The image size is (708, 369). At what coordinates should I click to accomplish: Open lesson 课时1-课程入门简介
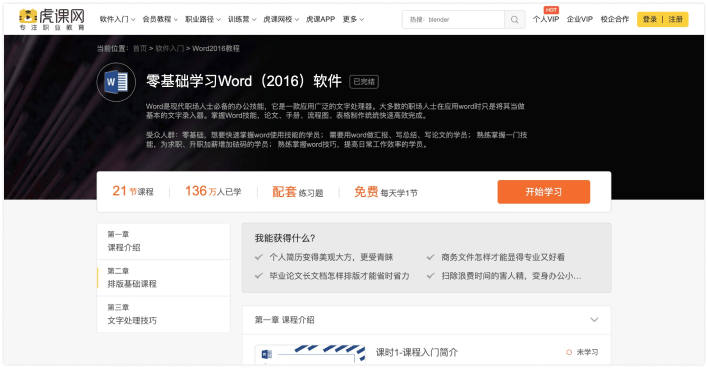pos(417,352)
